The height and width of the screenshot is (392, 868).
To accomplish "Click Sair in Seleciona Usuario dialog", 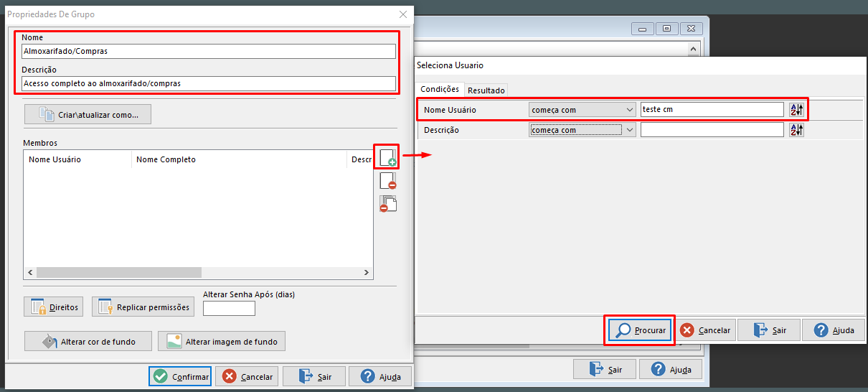I will [769, 330].
